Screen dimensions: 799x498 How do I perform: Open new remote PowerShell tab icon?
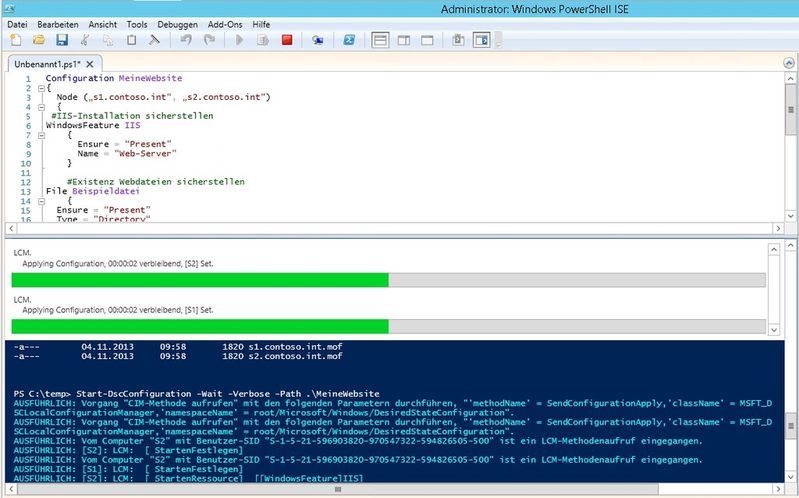pyautogui.click(x=317, y=40)
